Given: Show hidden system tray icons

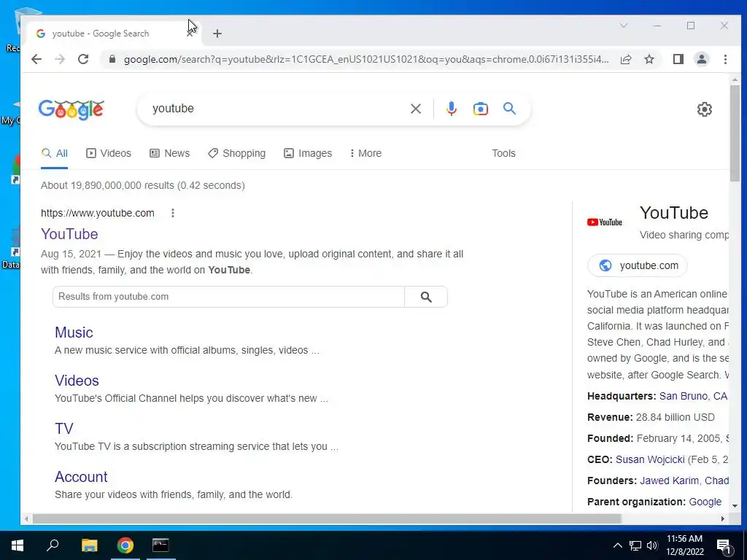Looking at the screenshot, I should 617,545.
